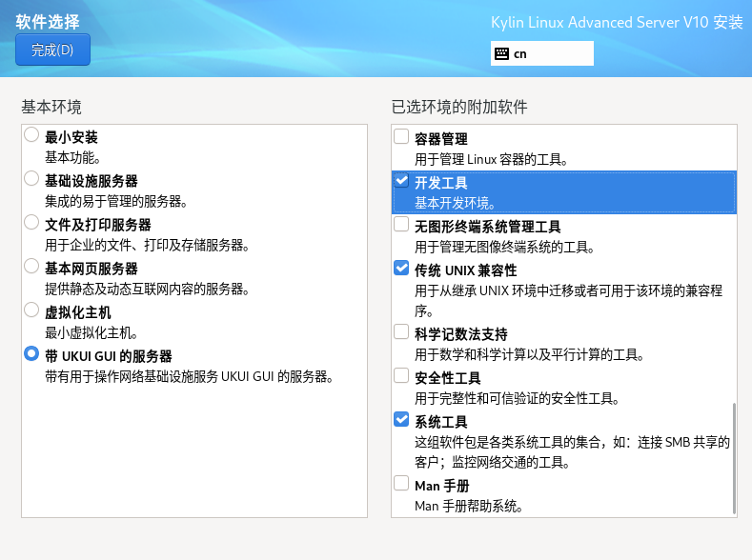This screenshot has height=560, width=752.
Task: Click the 完成(D) done button
Action: coord(52,50)
